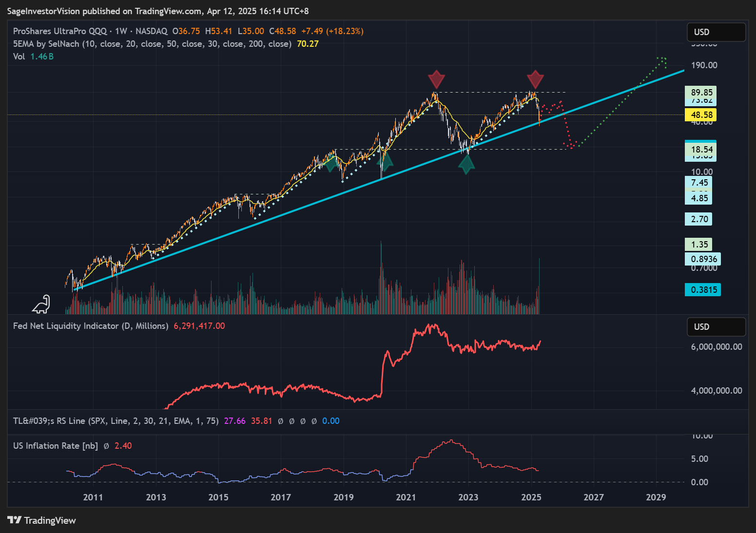Click the 2029 label on the time axis
Screen dimensions: 756x533
click(656, 497)
